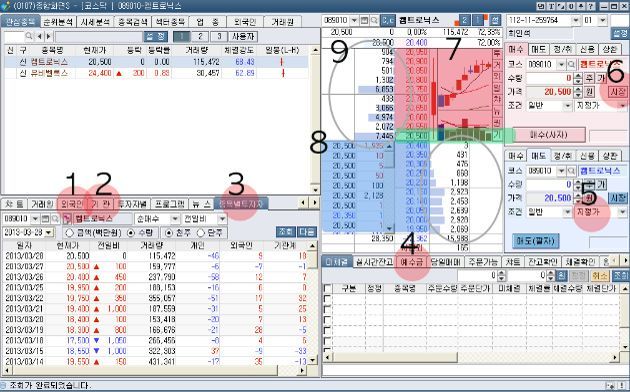The image size is (630, 392).
Task: Open the 예수금 tab in the bottom right panel
Action: [x=412, y=262]
